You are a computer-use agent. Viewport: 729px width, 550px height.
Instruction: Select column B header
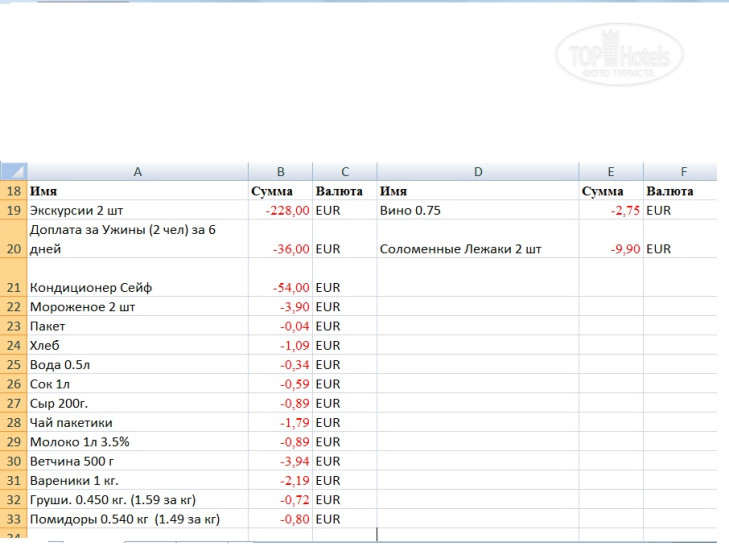280,172
